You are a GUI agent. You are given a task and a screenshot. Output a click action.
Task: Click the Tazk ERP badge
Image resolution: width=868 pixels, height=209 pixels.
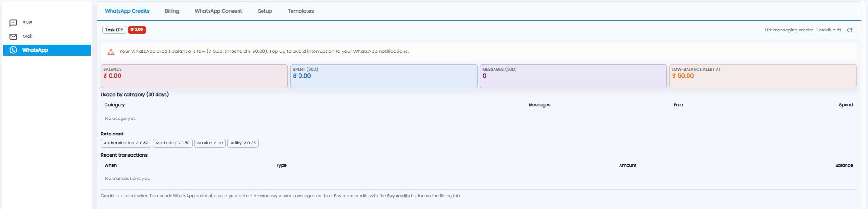[x=114, y=30]
